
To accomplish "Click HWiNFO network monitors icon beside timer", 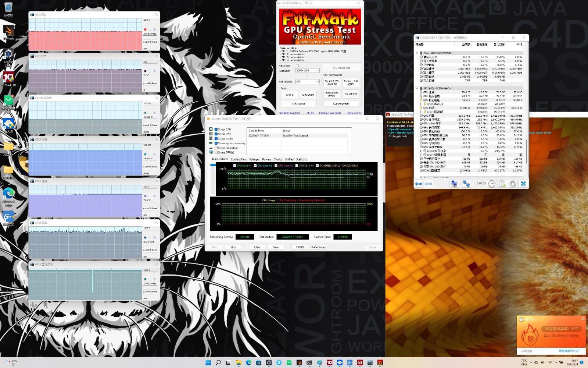I will [x=466, y=184].
